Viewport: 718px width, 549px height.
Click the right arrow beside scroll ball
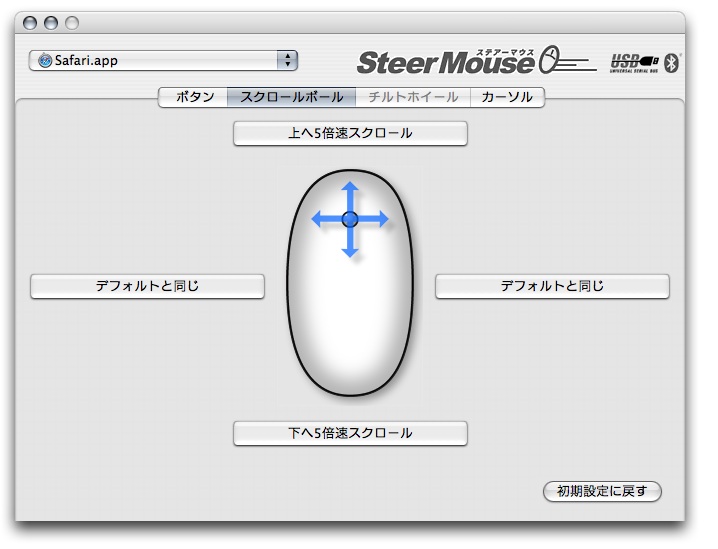378,219
